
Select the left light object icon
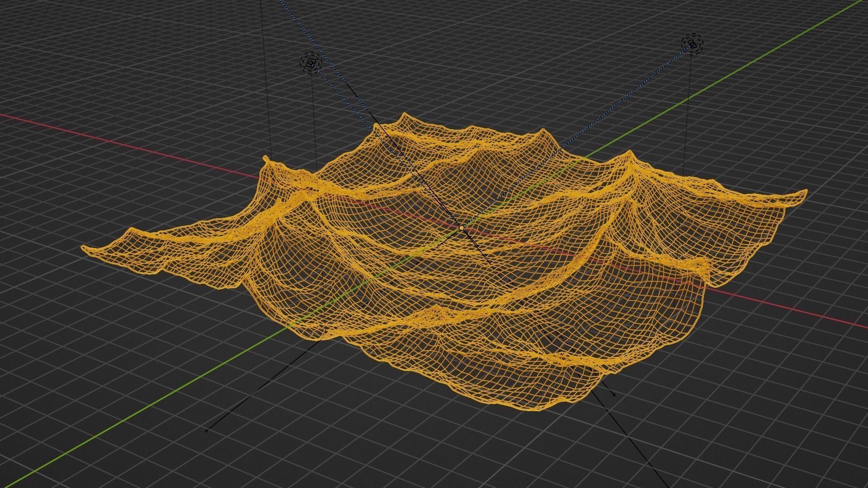point(311,64)
